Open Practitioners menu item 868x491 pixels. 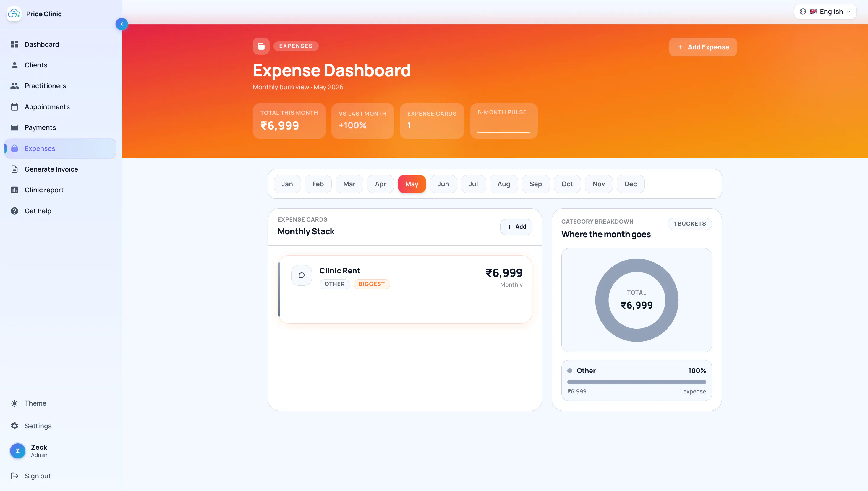point(61,86)
